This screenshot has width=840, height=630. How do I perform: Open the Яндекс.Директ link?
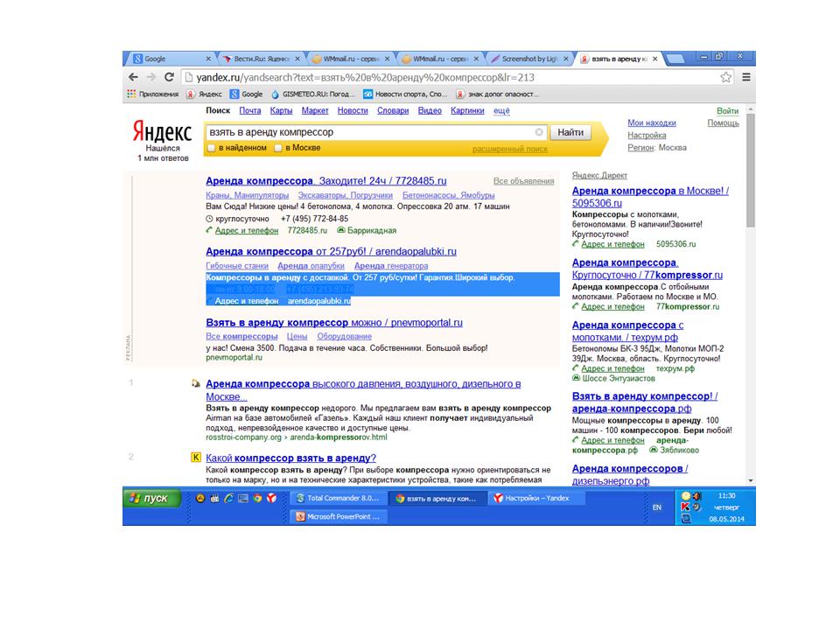(599, 175)
